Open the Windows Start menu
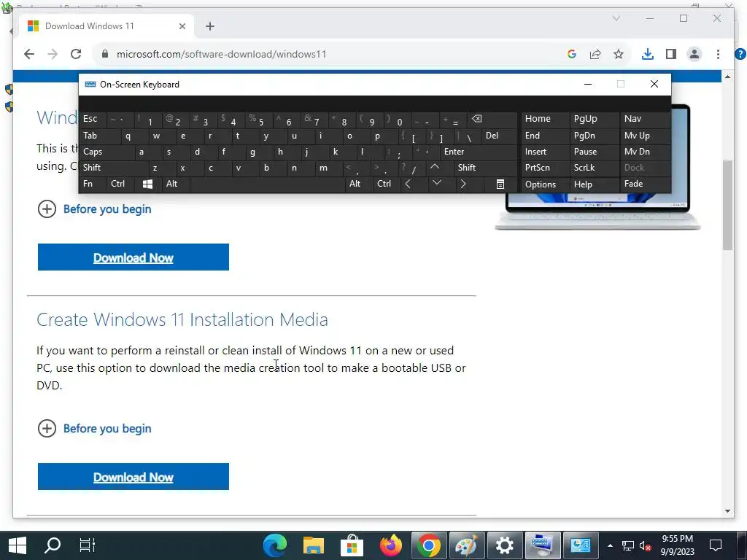This screenshot has width=747, height=560. [18, 545]
